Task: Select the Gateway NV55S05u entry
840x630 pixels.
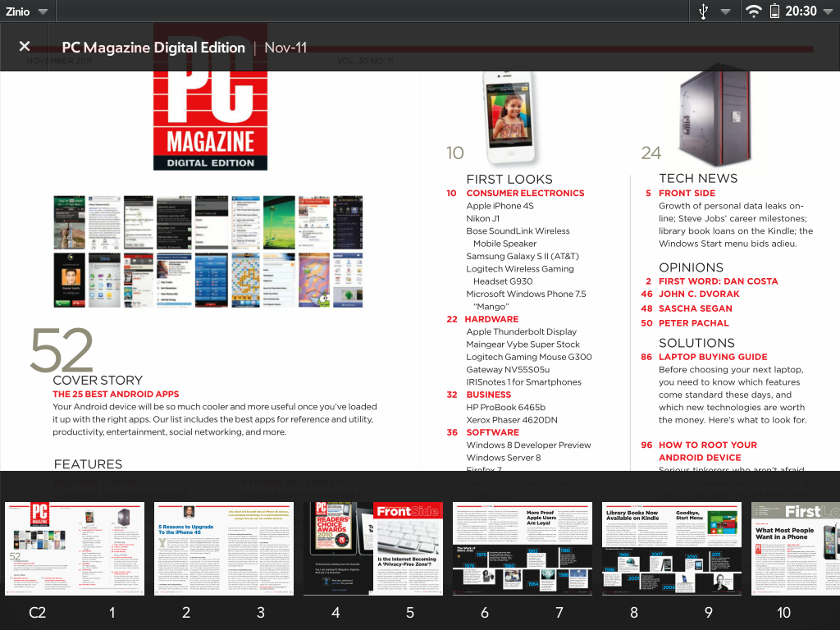Action: click(x=508, y=370)
